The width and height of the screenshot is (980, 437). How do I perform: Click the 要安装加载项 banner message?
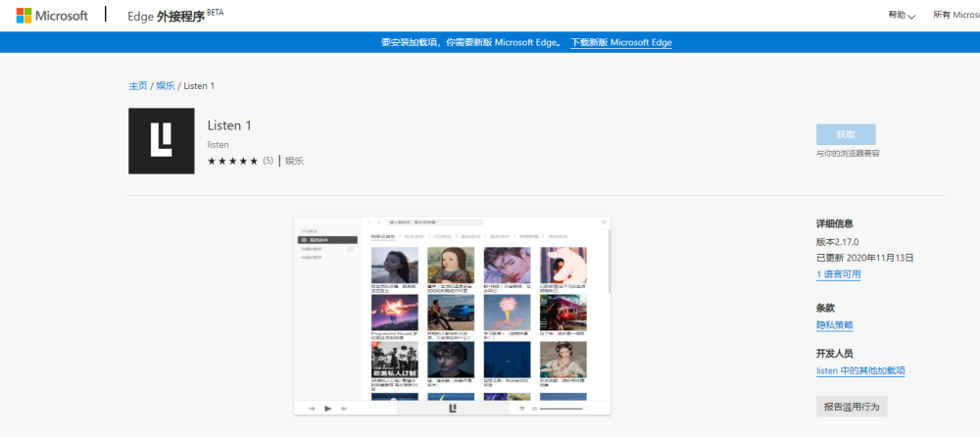473,42
